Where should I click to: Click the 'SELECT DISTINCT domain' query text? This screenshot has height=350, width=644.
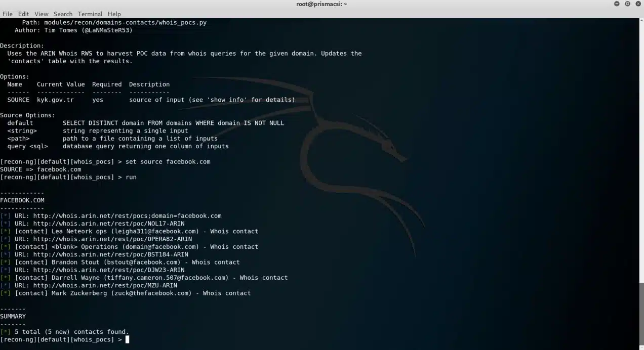click(174, 123)
